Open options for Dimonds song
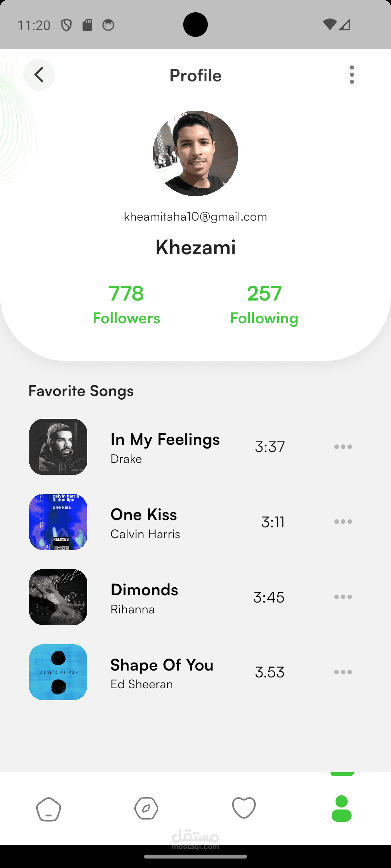Screen dimensions: 391x868 click(x=343, y=597)
